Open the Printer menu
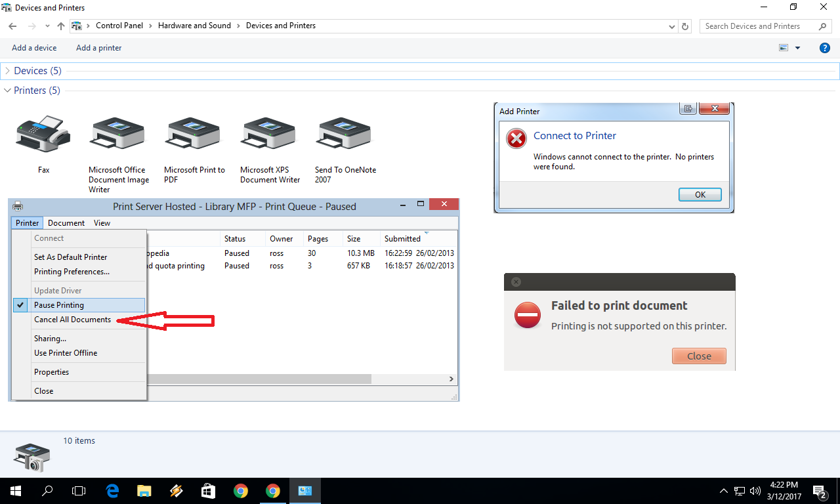The image size is (840, 504). tap(28, 223)
